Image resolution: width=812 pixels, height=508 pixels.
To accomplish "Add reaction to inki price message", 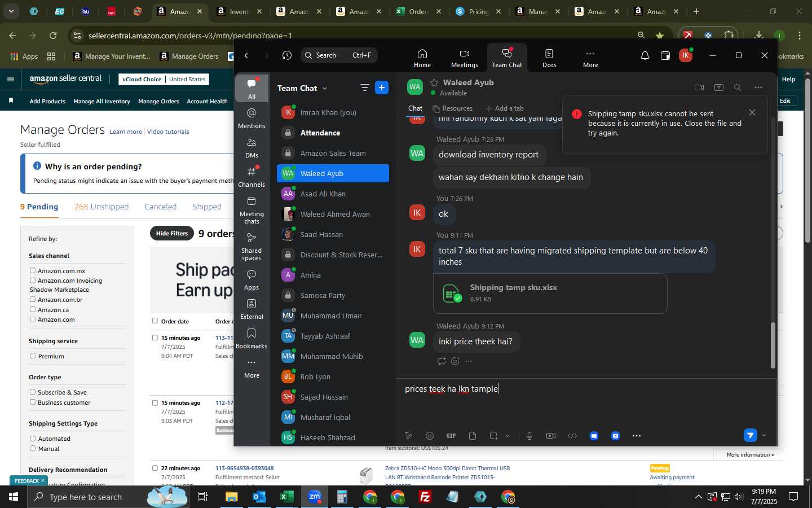I will 455,361.
